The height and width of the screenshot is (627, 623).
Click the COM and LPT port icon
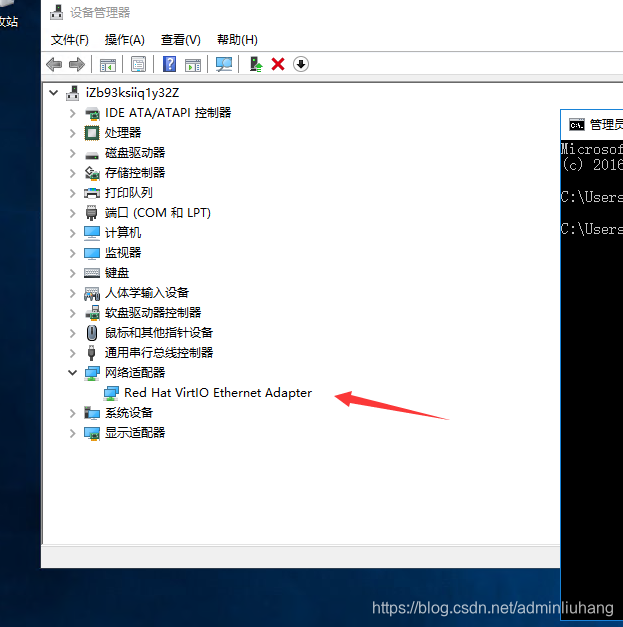tap(92, 213)
